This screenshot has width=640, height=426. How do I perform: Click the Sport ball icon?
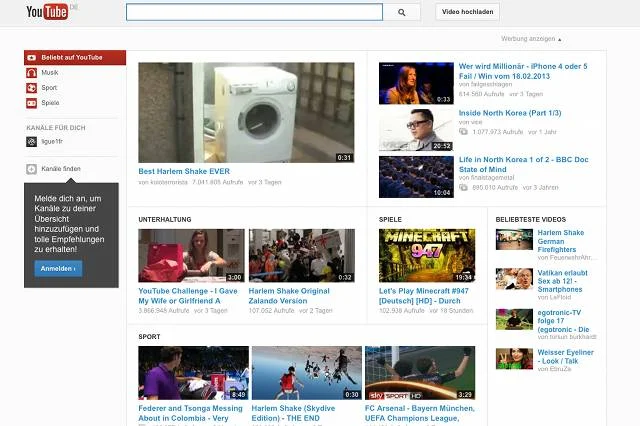[31, 88]
